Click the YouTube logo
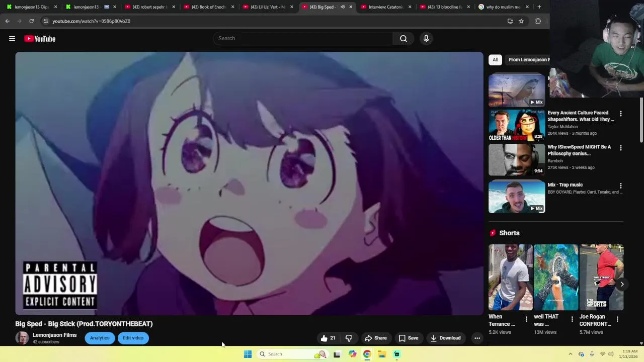The width and height of the screenshot is (644, 362). (40, 39)
